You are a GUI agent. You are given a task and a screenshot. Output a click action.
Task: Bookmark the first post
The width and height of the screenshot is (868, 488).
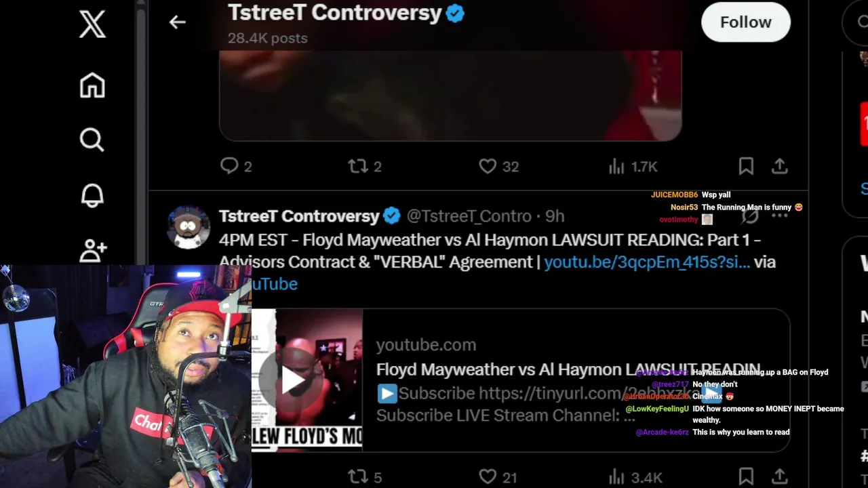coord(746,166)
